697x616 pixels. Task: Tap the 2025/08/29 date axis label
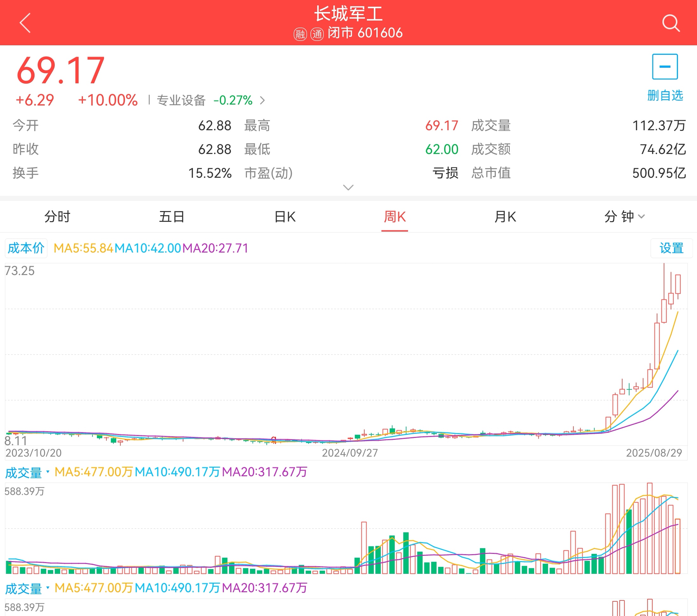pos(654,453)
